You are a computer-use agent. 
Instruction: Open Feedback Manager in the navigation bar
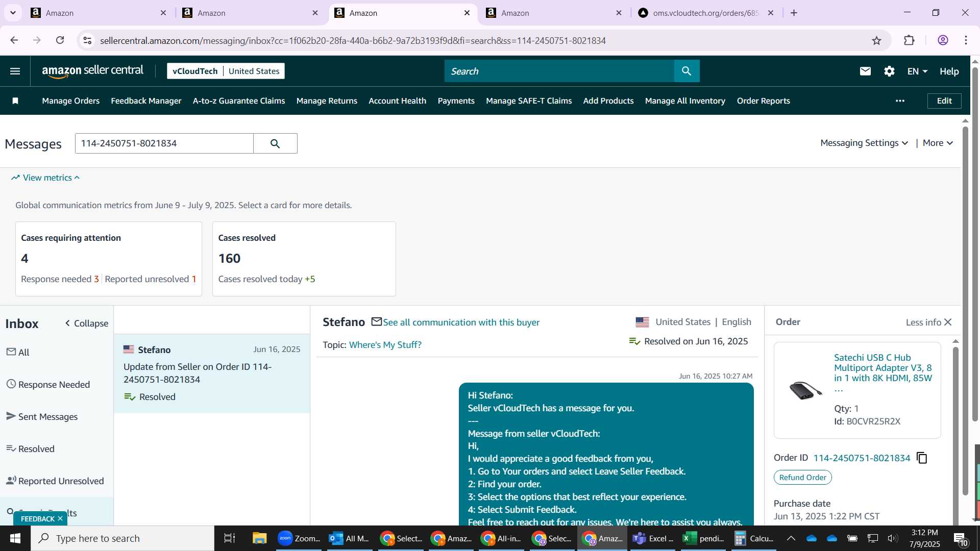[146, 101]
